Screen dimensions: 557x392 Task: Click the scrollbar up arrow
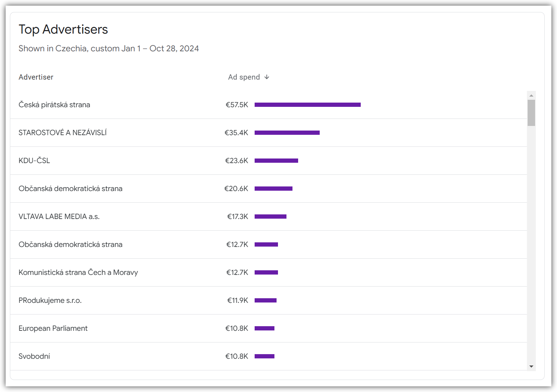[531, 96]
